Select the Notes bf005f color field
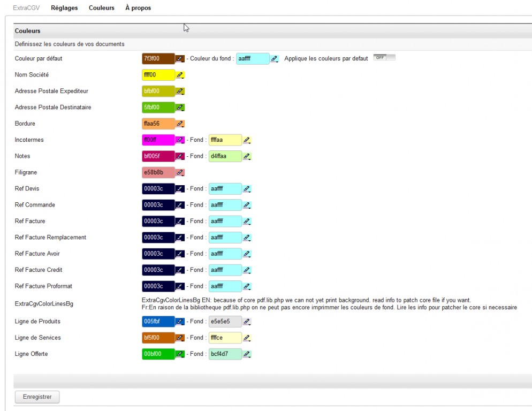The width and height of the screenshot is (532, 411). [158, 156]
